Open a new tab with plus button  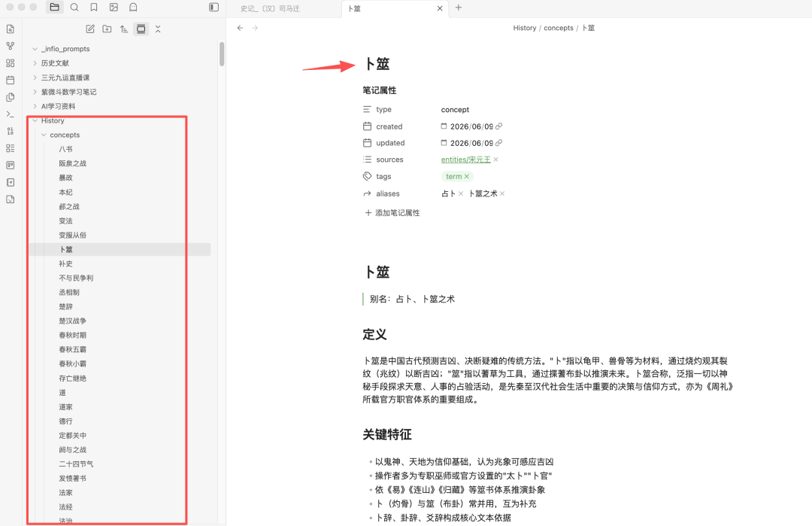point(459,8)
